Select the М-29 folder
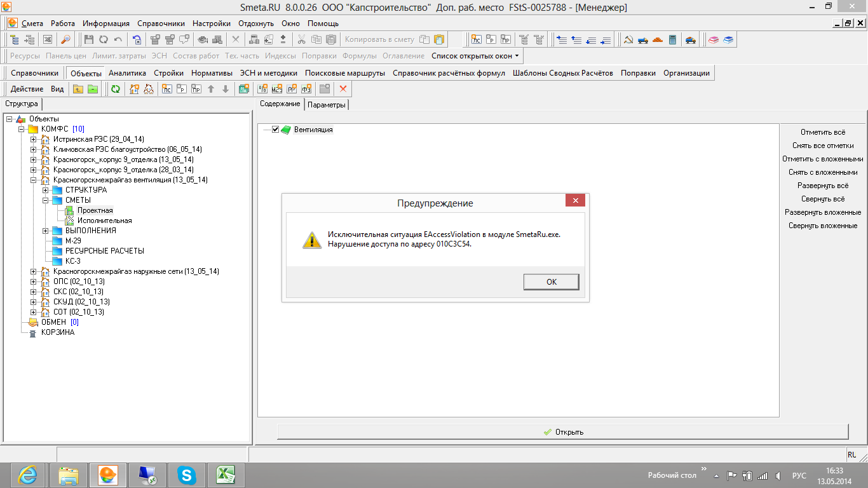The width and height of the screenshot is (868, 488). pyautogui.click(x=73, y=241)
